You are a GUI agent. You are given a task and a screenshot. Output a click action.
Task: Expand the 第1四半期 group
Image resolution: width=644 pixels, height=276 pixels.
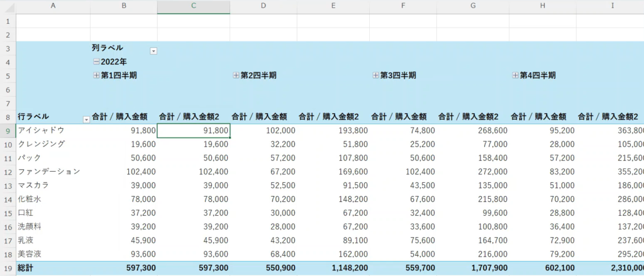(x=96, y=75)
